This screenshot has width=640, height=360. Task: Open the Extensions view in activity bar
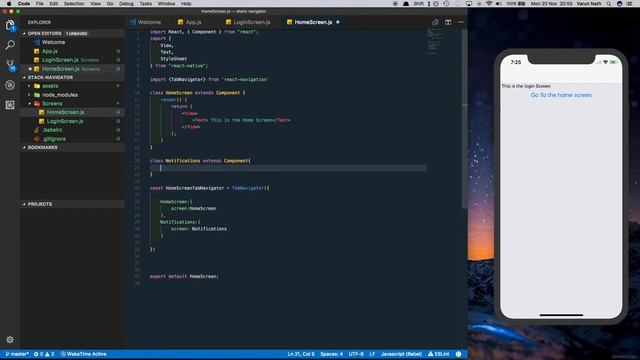(x=10, y=105)
